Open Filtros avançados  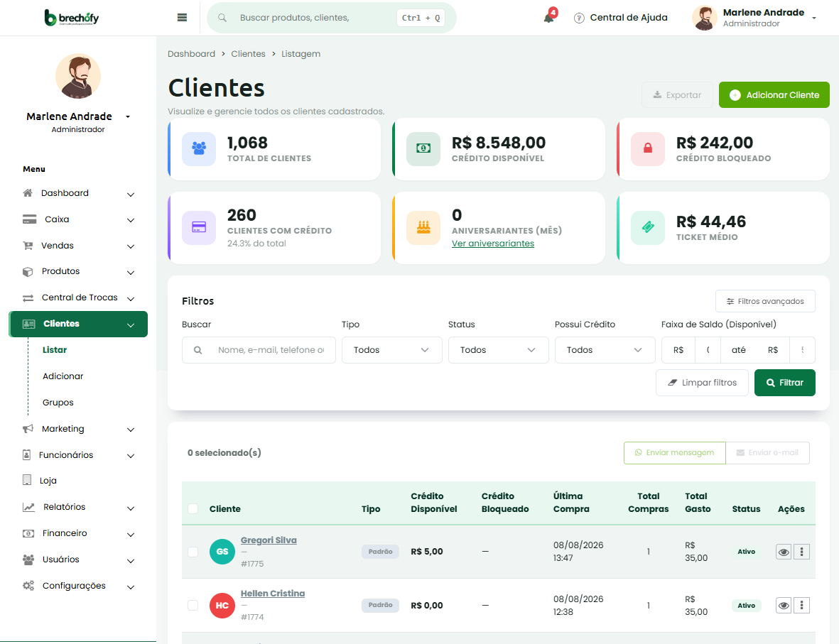point(765,301)
